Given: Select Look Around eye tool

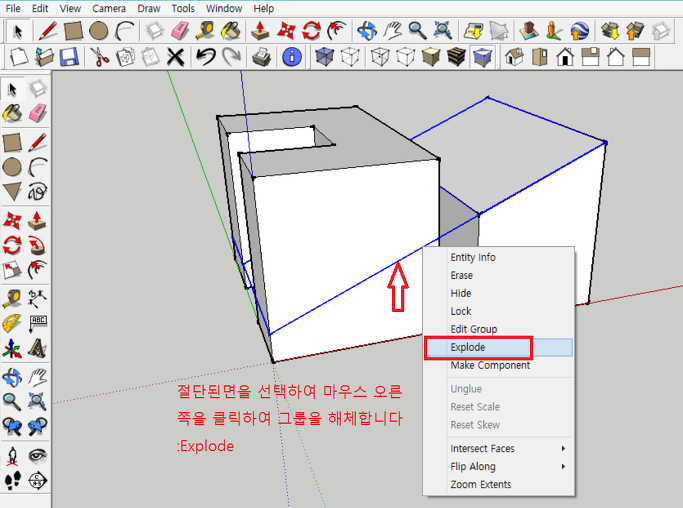Looking at the screenshot, I should (x=37, y=456).
